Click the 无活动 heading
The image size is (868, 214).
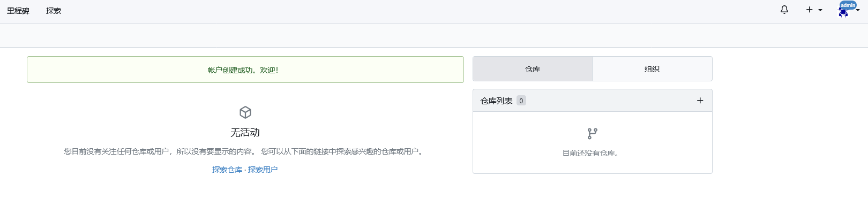tap(245, 132)
